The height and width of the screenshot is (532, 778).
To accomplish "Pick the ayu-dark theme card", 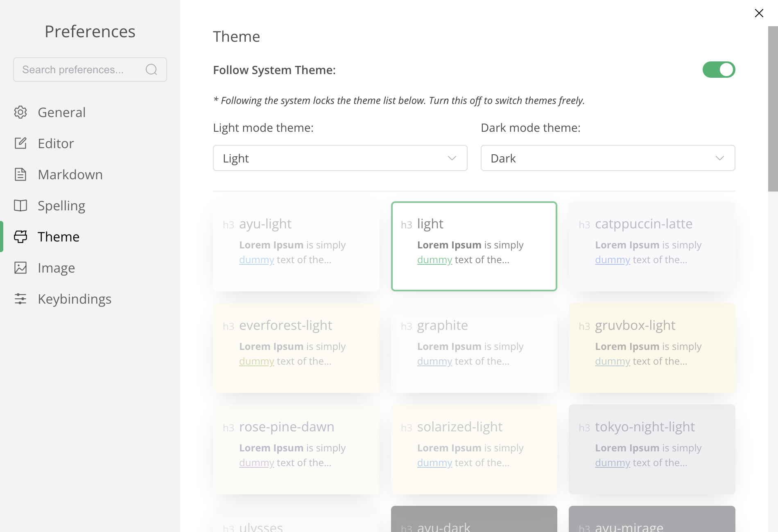I will tap(474, 519).
